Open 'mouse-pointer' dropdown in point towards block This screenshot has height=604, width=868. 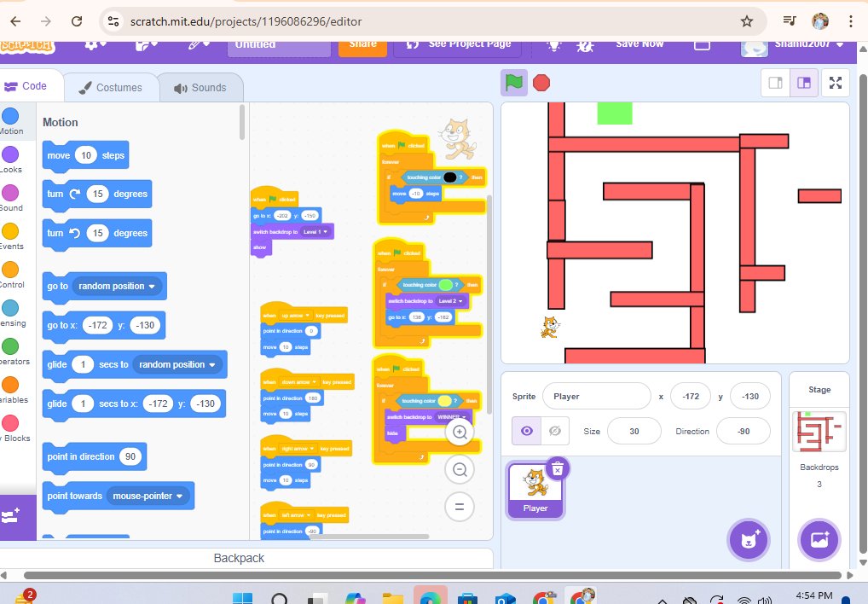click(x=179, y=496)
